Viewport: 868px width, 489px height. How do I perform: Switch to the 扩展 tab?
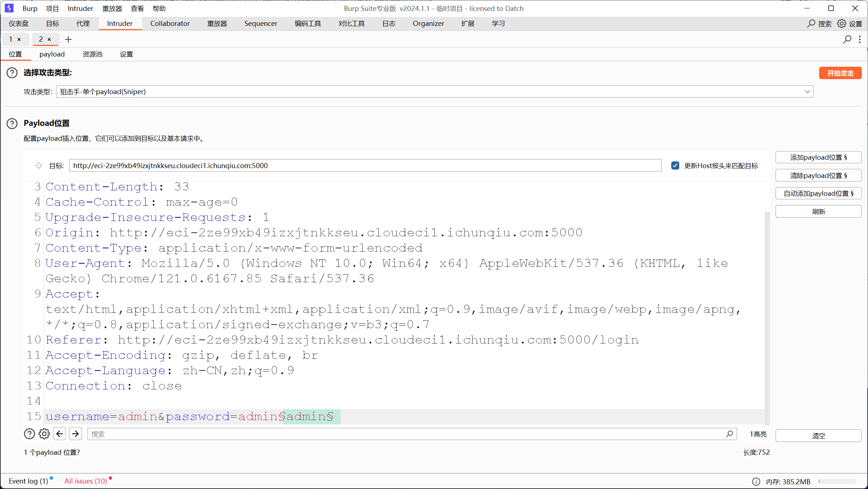point(468,24)
